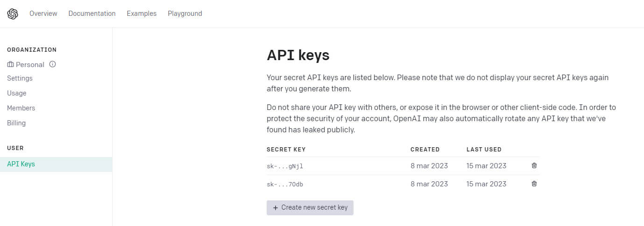This screenshot has height=226, width=644.
Task: Go to the Documentation tab
Action: click(92, 14)
